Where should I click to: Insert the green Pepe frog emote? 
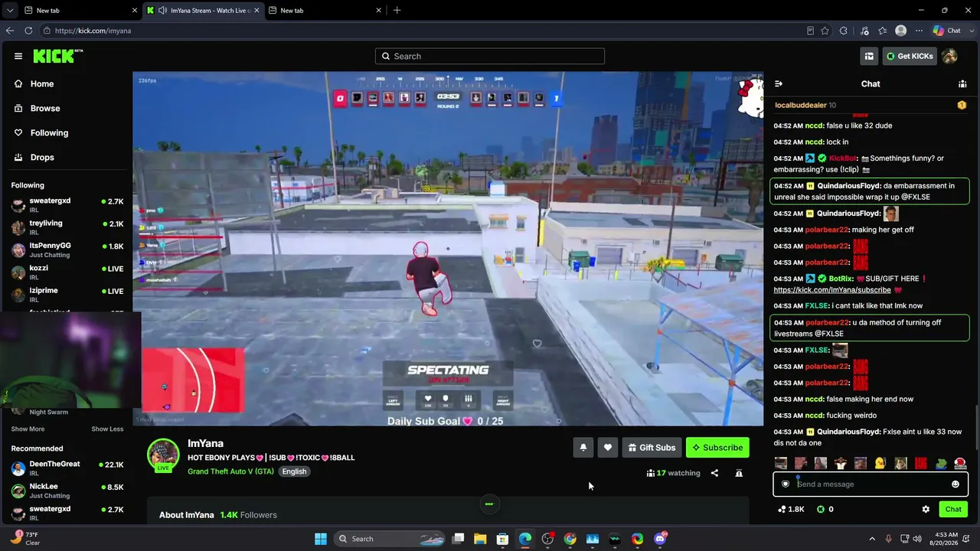tap(940, 463)
